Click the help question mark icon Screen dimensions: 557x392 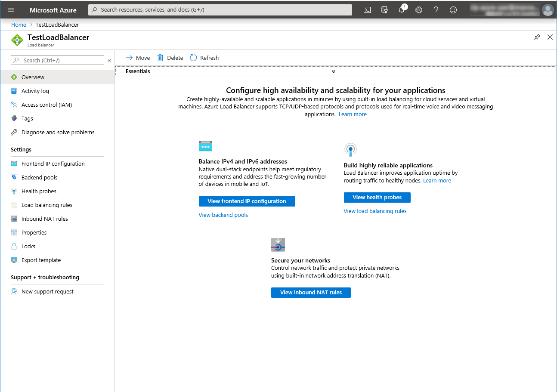436,10
